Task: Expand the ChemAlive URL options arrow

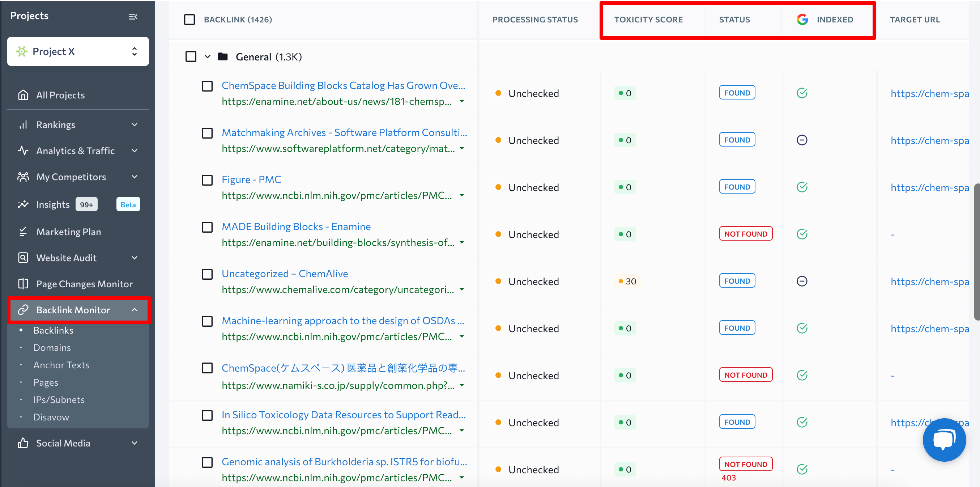Action: tap(462, 290)
